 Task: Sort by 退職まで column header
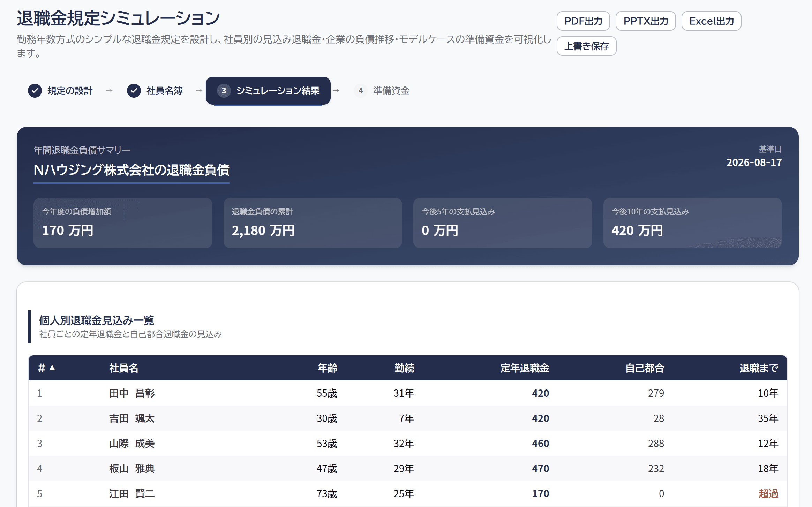pos(759,368)
